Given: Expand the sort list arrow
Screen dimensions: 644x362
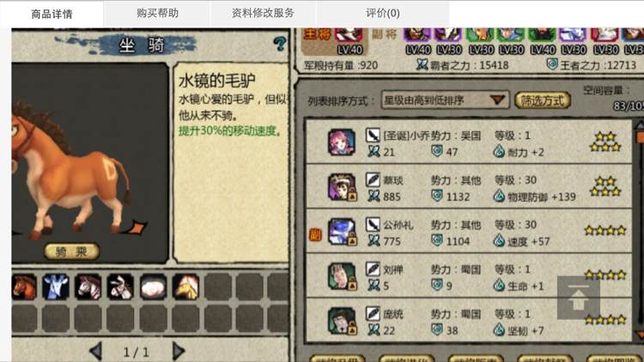Looking at the screenshot, I should pyautogui.click(x=497, y=100).
